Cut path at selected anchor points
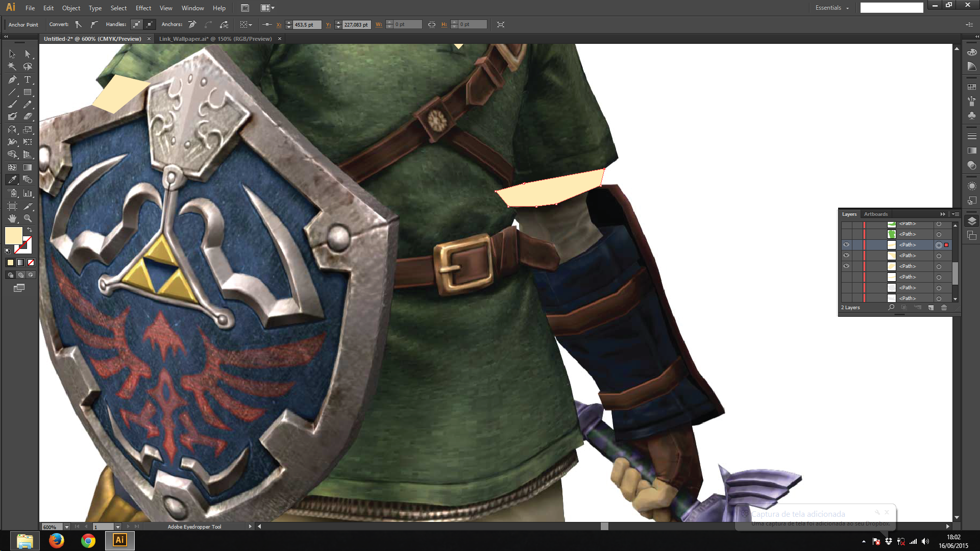 [224, 24]
